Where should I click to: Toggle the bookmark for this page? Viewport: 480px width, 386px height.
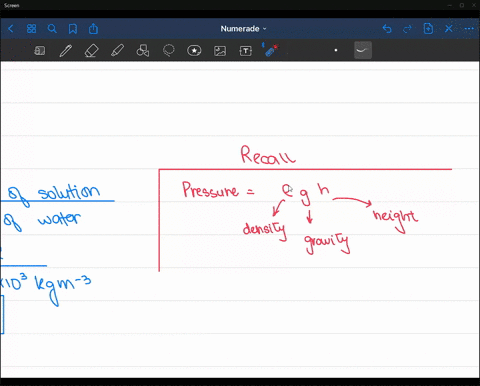point(73,29)
